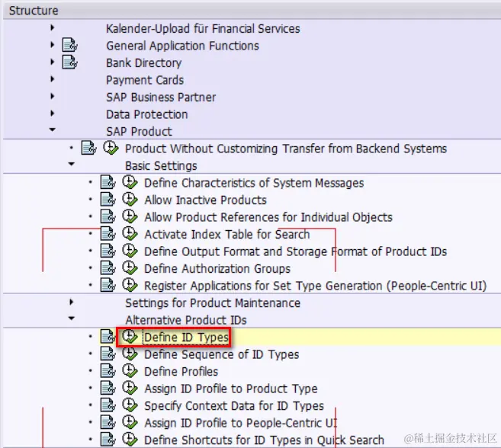This screenshot has width=501, height=448.
Task: Expand Settings for Product Maintenance node
Action: coord(72,302)
